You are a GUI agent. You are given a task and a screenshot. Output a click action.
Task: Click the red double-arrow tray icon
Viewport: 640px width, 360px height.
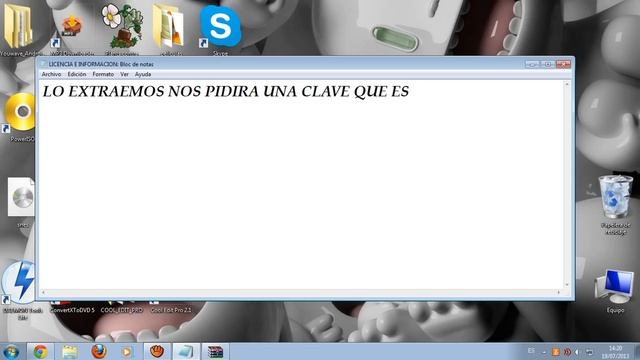[x=567, y=352]
